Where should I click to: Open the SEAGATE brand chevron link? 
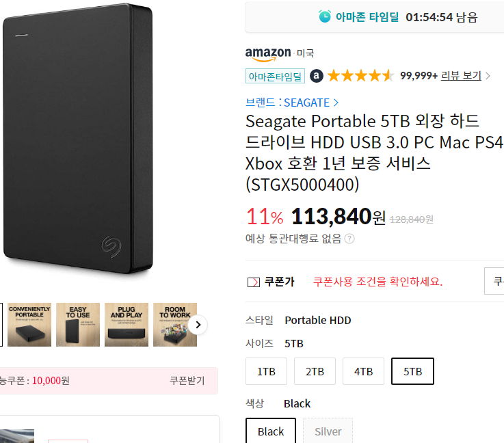click(336, 103)
